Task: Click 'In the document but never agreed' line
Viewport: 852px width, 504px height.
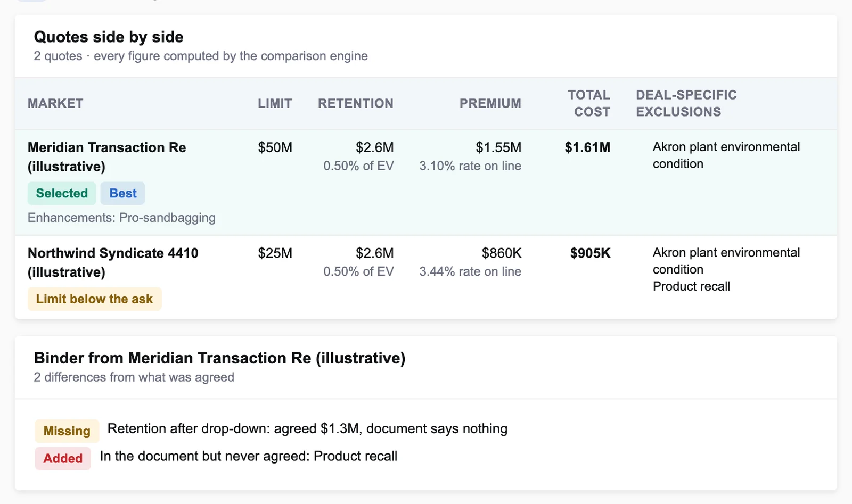Action: click(x=249, y=456)
